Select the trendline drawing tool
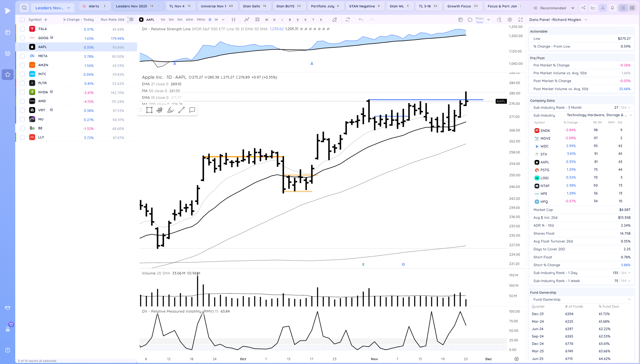This screenshot has height=364, width=640. coord(181,110)
